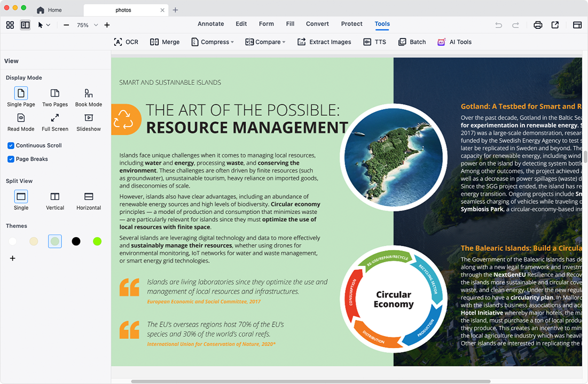This screenshot has width=588, height=384.
Task: Add a new theme with plus button
Action: [13, 258]
